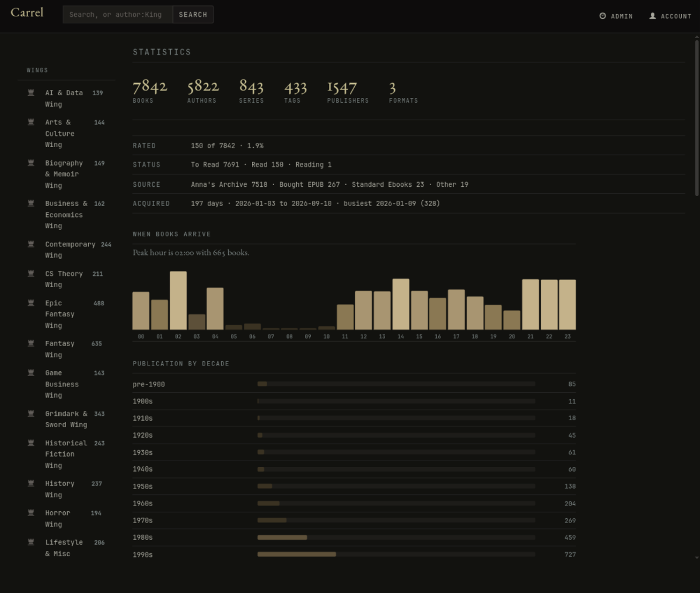
Task: Open the ADMIN page
Action: [x=616, y=16]
